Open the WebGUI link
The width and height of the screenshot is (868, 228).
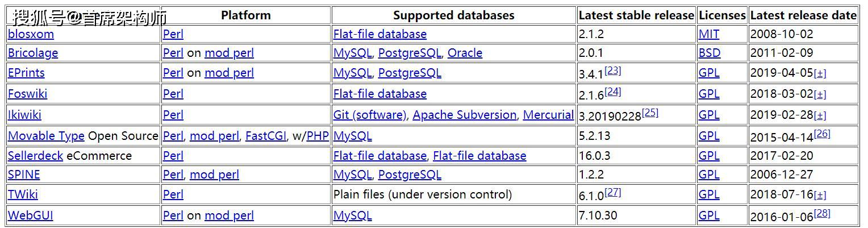click(30, 215)
